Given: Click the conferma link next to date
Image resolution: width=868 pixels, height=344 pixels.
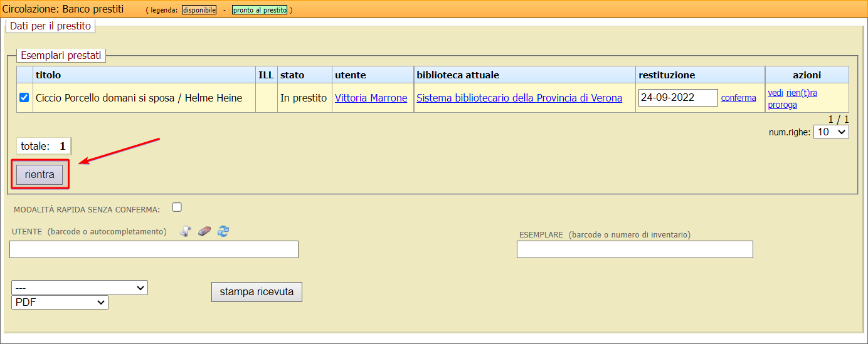Looking at the screenshot, I should [x=738, y=98].
